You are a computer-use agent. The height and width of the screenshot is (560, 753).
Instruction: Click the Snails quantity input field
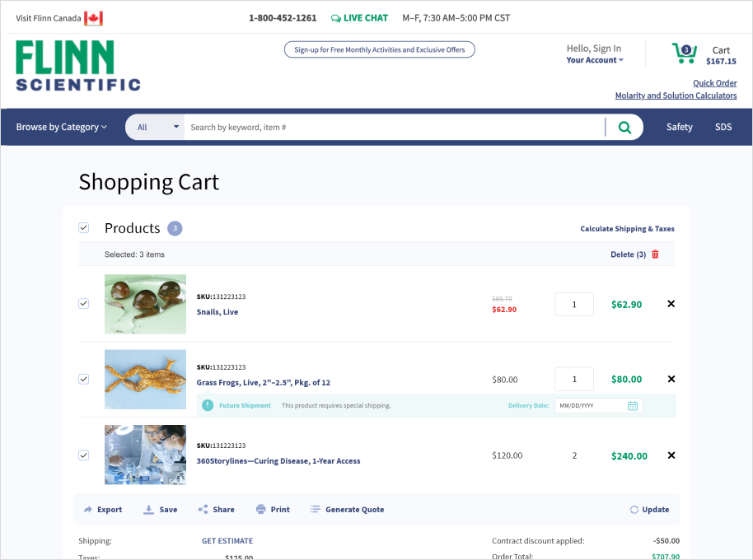click(x=574, y=304)
